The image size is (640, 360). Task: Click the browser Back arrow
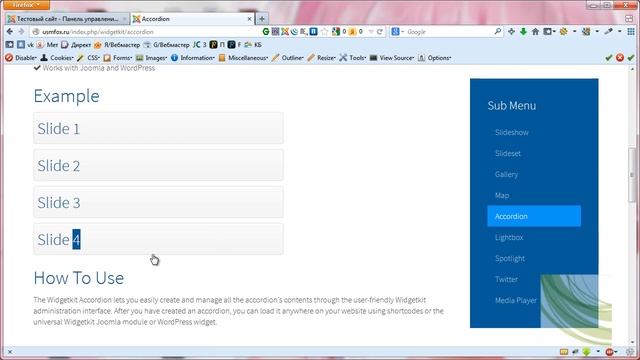click(10, 31)
